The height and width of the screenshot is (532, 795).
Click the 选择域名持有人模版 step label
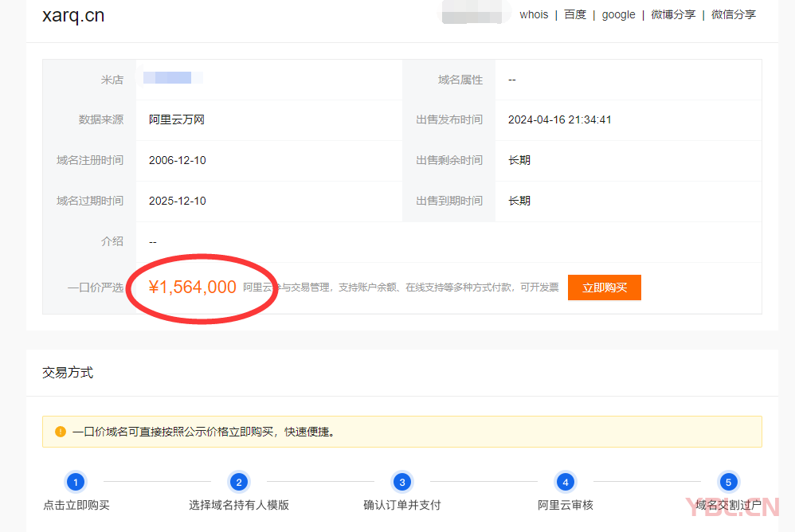pos(239,505)
